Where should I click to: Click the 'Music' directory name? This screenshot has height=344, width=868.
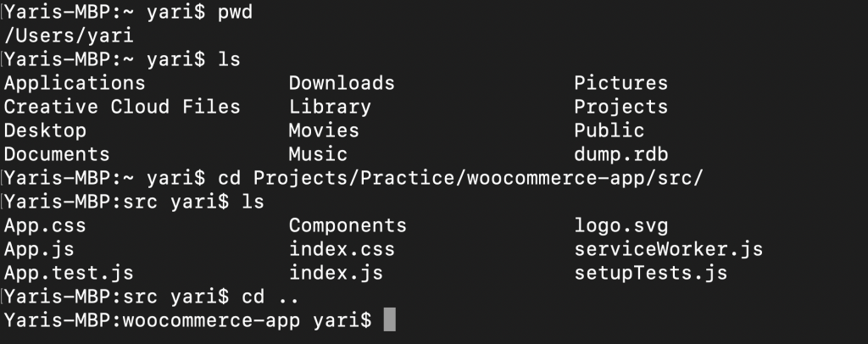[x=319, y=154]
